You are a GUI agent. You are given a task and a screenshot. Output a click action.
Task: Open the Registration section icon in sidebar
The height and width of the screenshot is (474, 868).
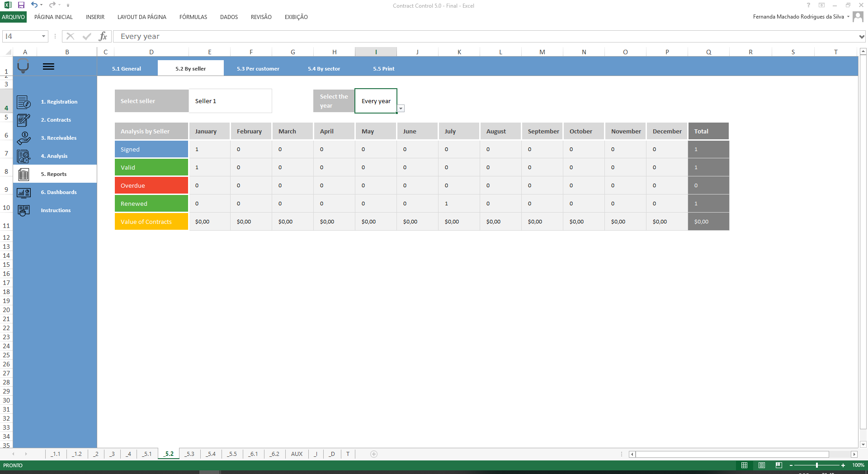tap(24, 101)
